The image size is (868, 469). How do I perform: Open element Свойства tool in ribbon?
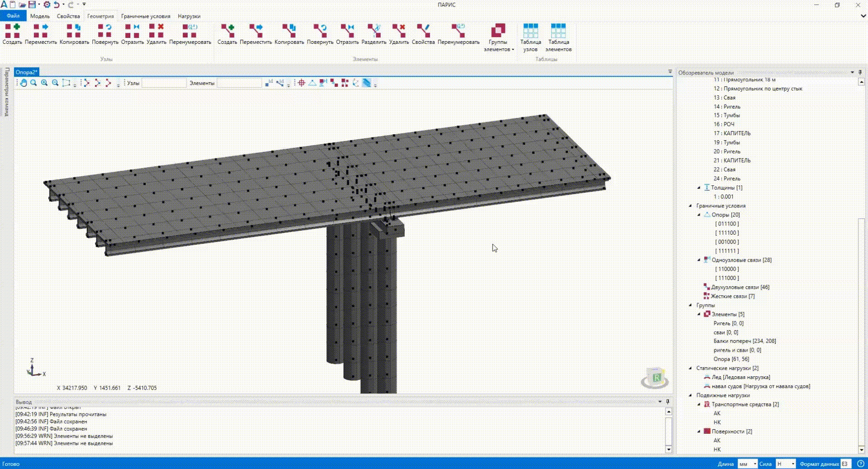pos(423,34)
